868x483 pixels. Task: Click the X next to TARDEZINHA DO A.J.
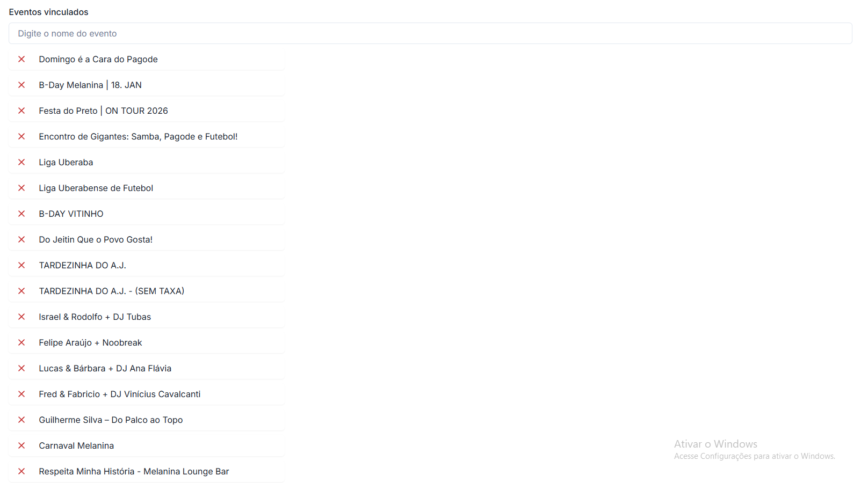point(21,265)
